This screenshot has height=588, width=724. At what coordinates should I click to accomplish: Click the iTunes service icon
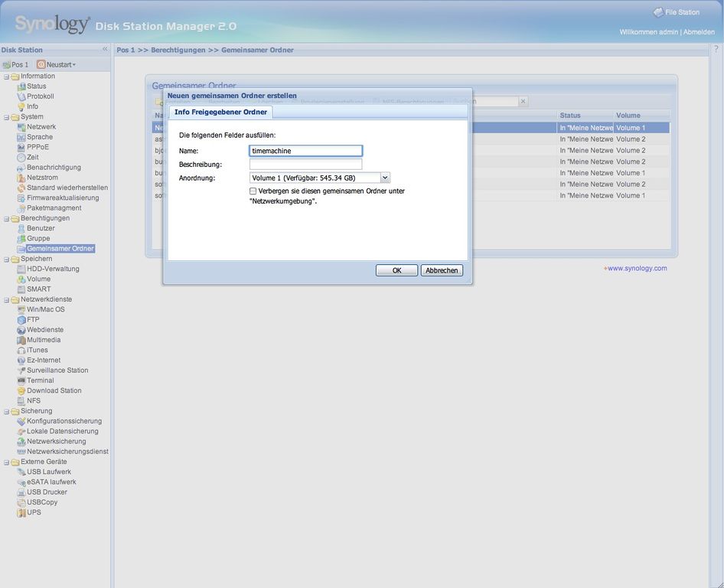[x=21, y=350]
